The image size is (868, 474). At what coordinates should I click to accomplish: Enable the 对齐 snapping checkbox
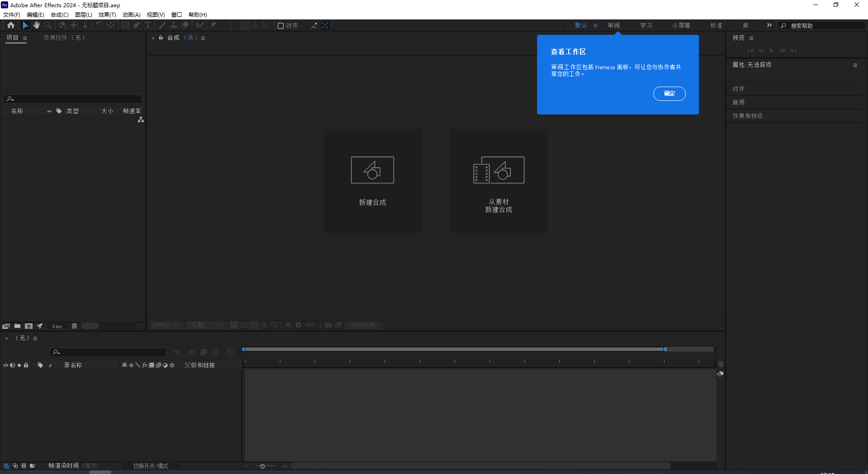click(281, 25)
